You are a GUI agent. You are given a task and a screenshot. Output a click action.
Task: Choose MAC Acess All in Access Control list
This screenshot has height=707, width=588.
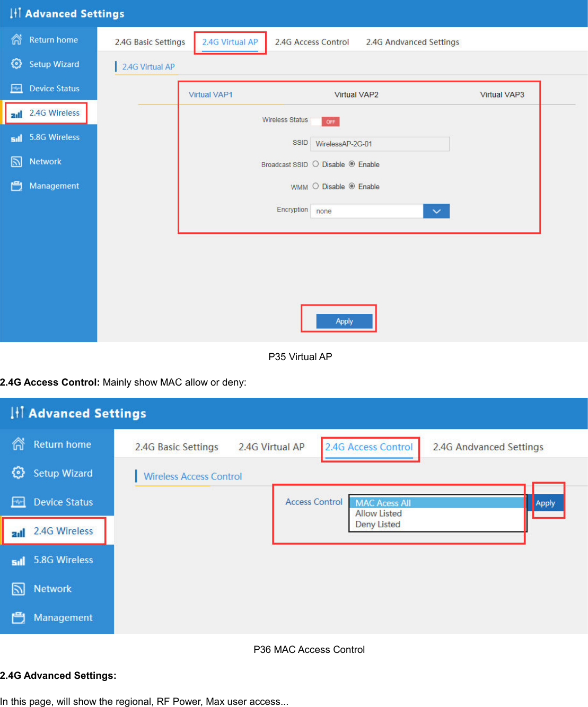437,503
